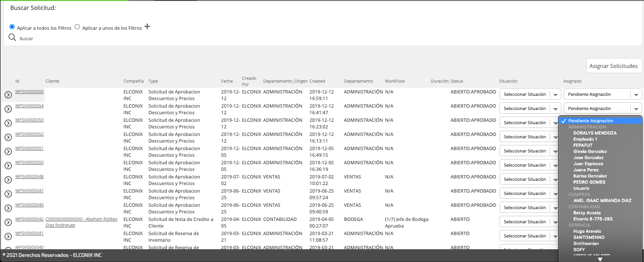Open request link MPSV0000053
Screen dimensions: 644x262
[x=29, y=120]
